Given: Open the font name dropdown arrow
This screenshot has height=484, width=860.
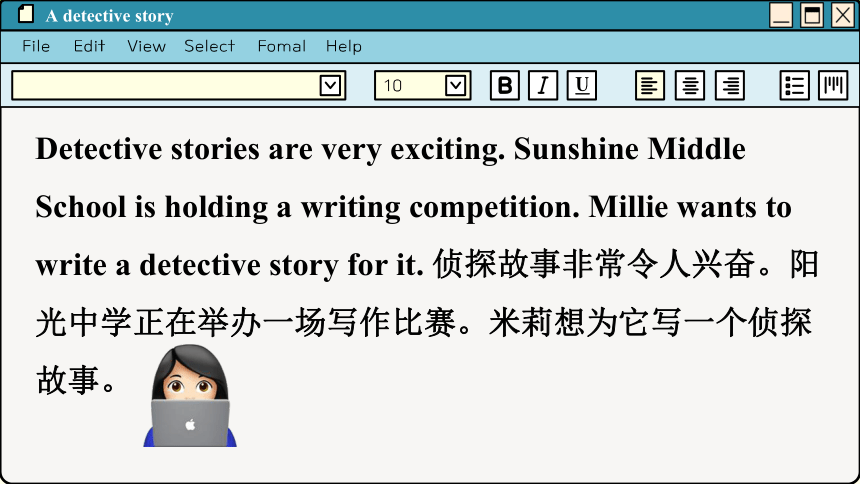Looking at the screenshot, I should 330,86.
